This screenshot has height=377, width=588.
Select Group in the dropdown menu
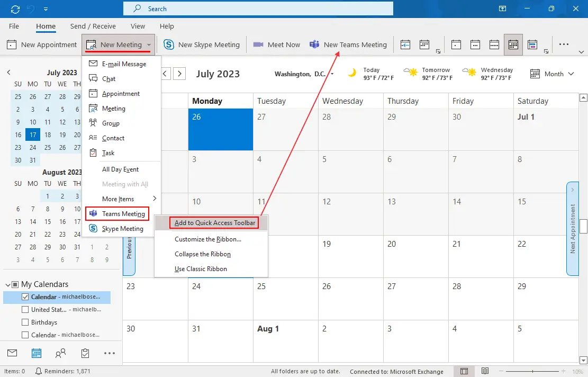click(x=122, y=123)
